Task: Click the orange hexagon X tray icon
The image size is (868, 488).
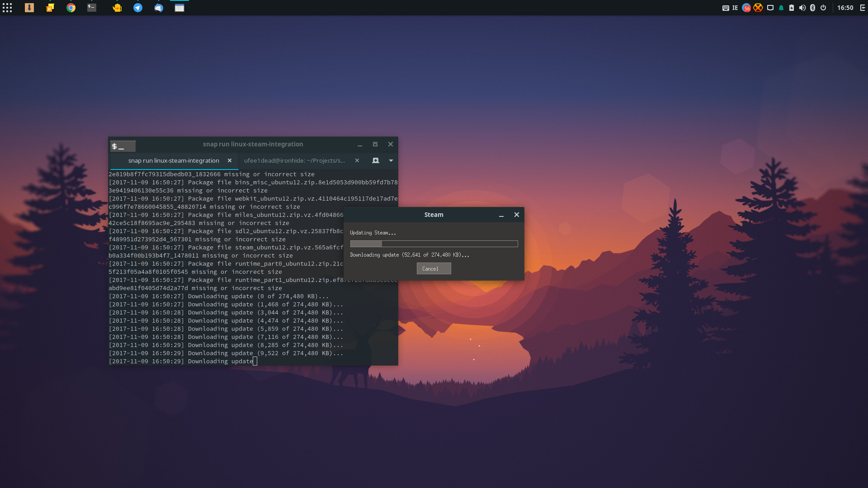Action: [x=758, y=8]
